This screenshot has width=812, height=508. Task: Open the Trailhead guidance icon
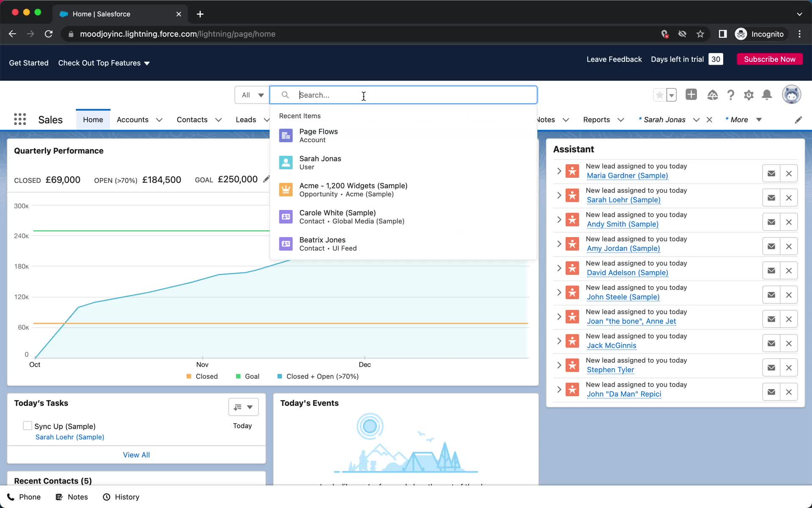713,95
